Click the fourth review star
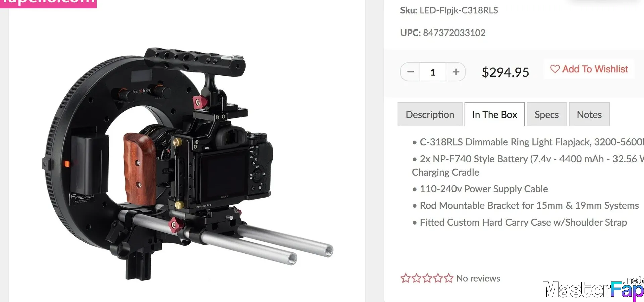The image size is (644, 302). point(438,278)
